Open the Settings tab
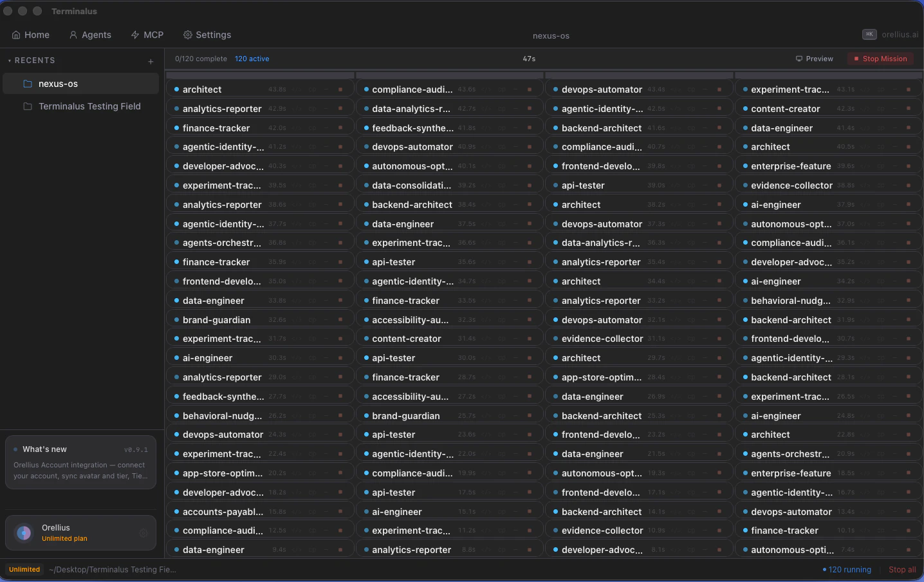Screen dimensions: 924x582 click(x=207, y=35)
